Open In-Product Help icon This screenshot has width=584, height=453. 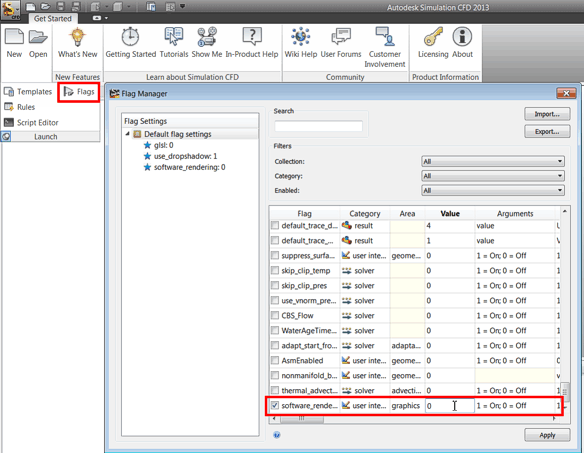[x=252, y=37]
